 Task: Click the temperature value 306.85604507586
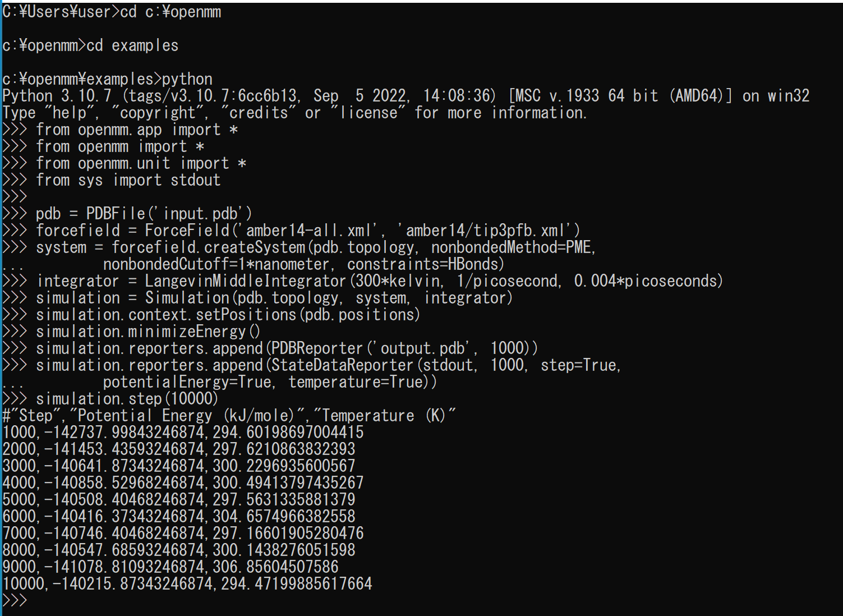tap(275, 567)
